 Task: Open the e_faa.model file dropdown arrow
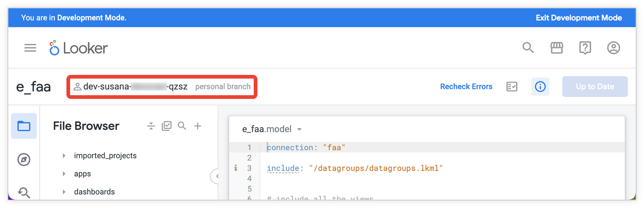(299, 129)
